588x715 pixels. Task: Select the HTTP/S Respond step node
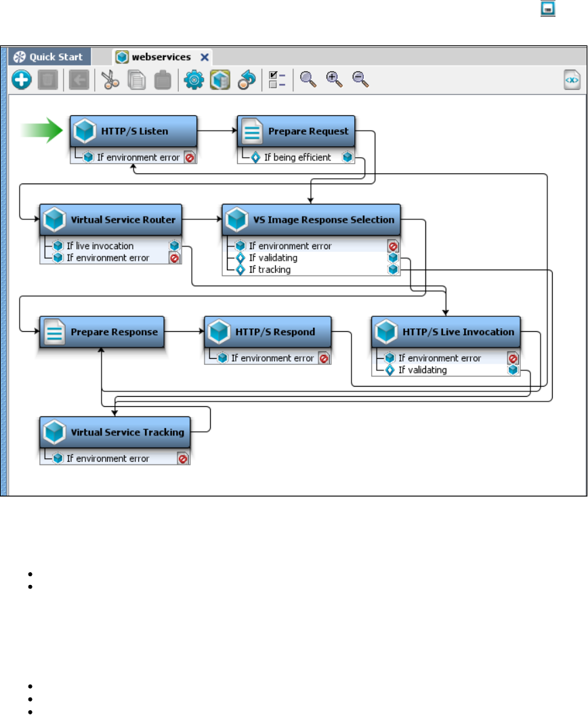coord(268,332)
